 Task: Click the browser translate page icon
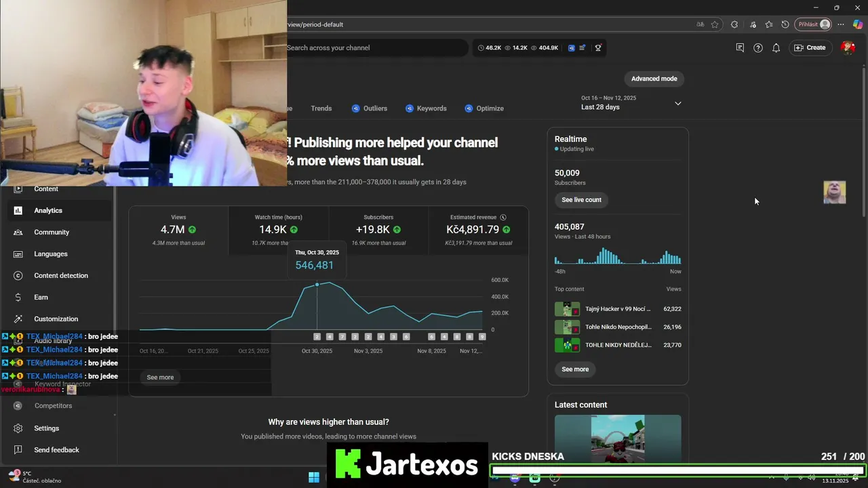(x=701, y=24)
